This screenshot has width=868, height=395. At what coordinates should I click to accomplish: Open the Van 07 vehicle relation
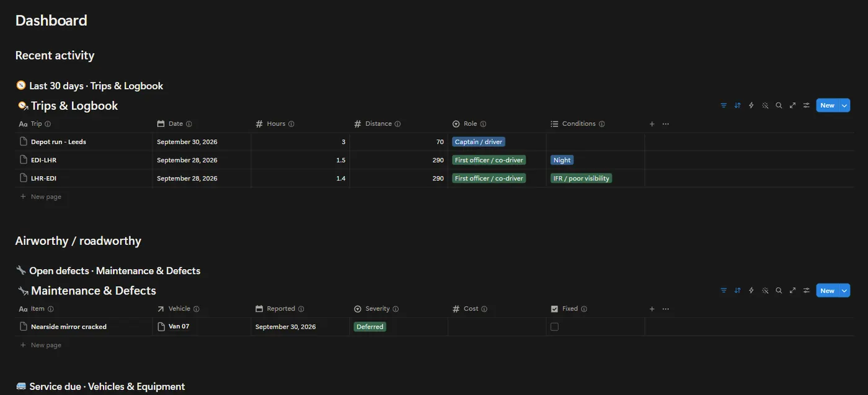(x=179, y=326)
